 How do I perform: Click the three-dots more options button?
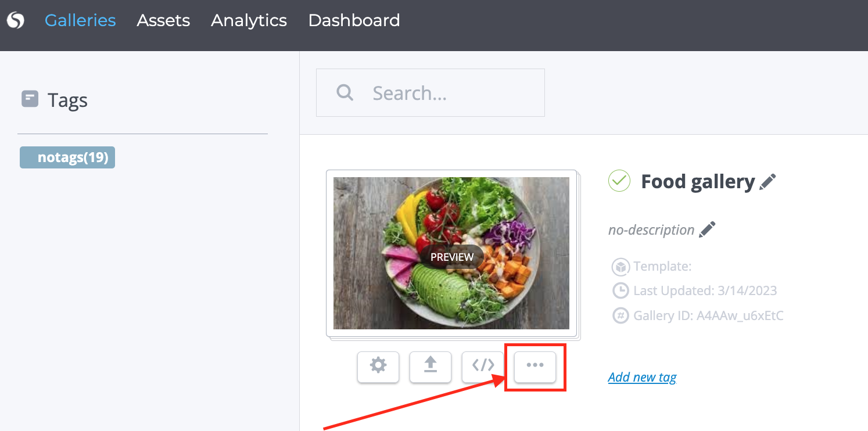tap(535, 365)
